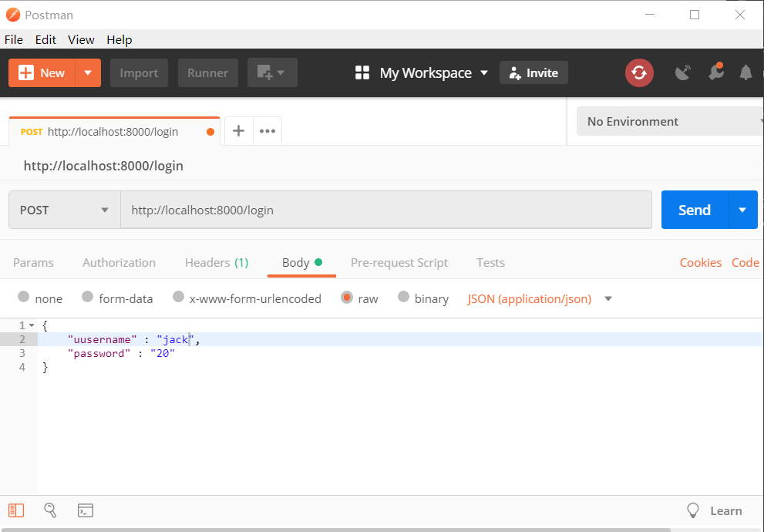Screen dimensions: 764x532
Task: Open Find and Replace magnifier icon
Action: (50, 510)
